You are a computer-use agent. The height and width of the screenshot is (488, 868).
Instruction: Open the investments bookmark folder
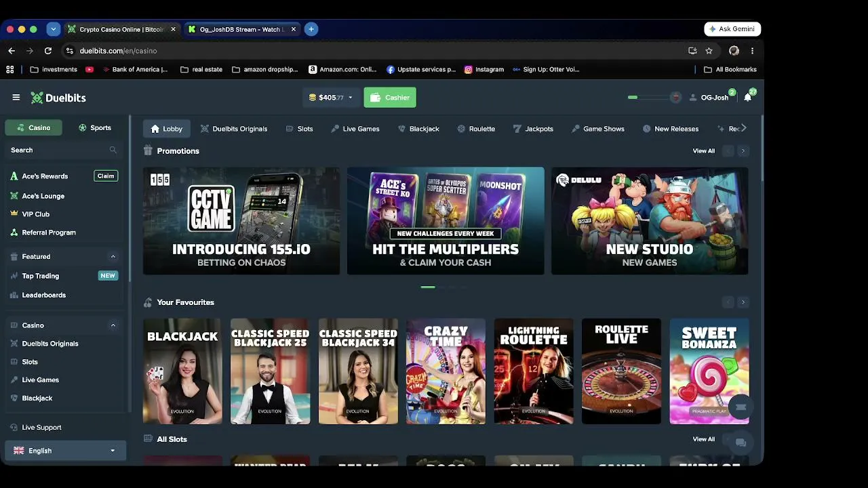tap(54, 69)
